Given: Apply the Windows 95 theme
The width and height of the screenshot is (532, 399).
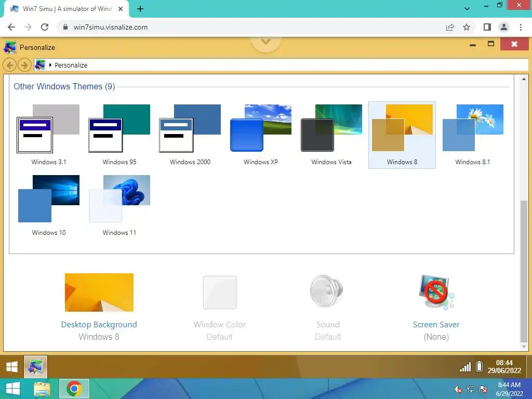Looking at the screenshot, I should point(119,135).
